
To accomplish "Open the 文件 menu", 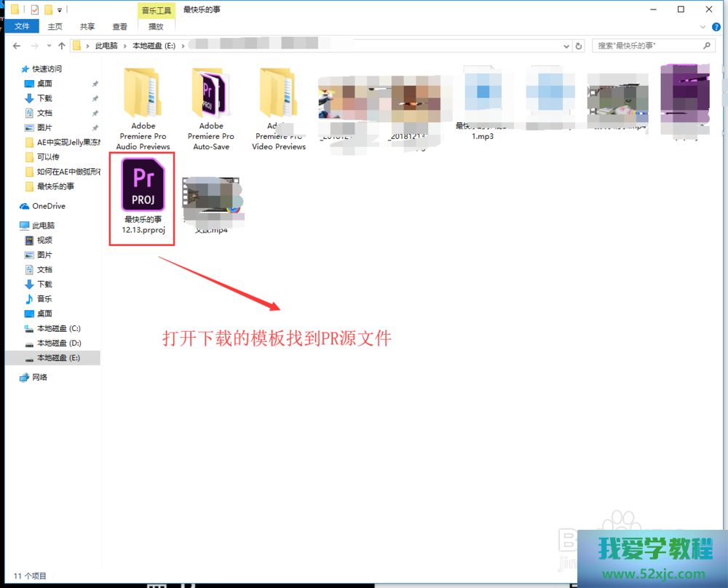I will pyautogui.click(x=22, y=26).
